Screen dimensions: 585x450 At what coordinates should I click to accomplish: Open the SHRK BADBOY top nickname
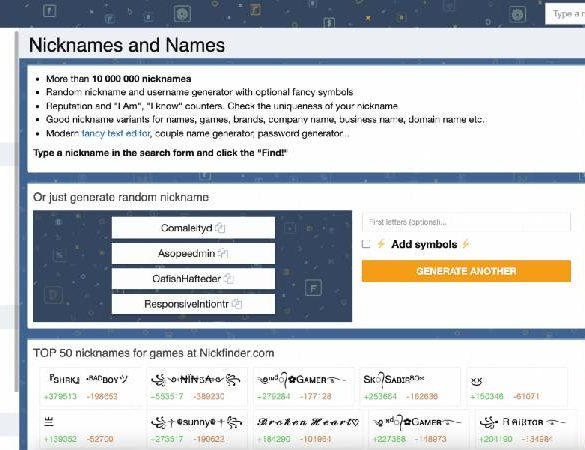point(89,379)
